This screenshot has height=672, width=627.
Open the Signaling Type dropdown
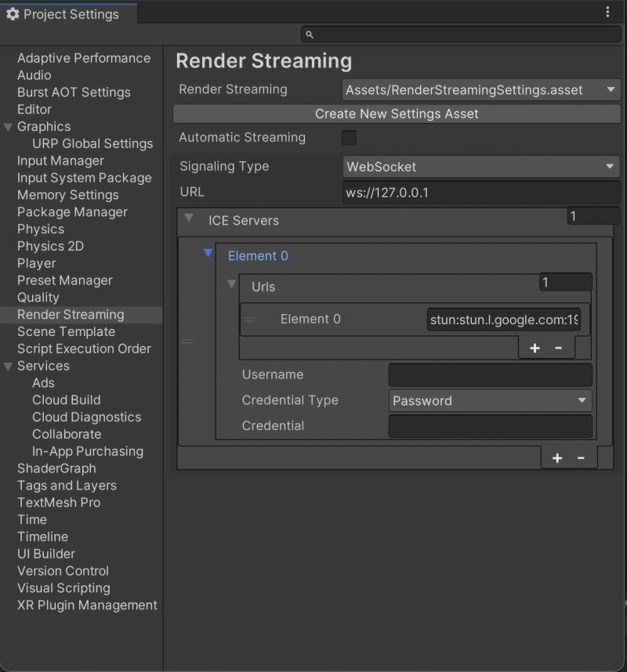tap(480, 167)
